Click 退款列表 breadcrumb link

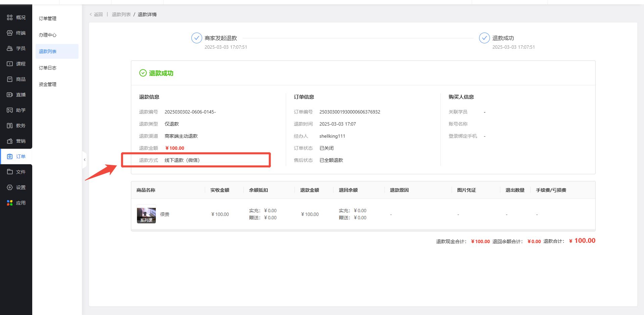121,14
